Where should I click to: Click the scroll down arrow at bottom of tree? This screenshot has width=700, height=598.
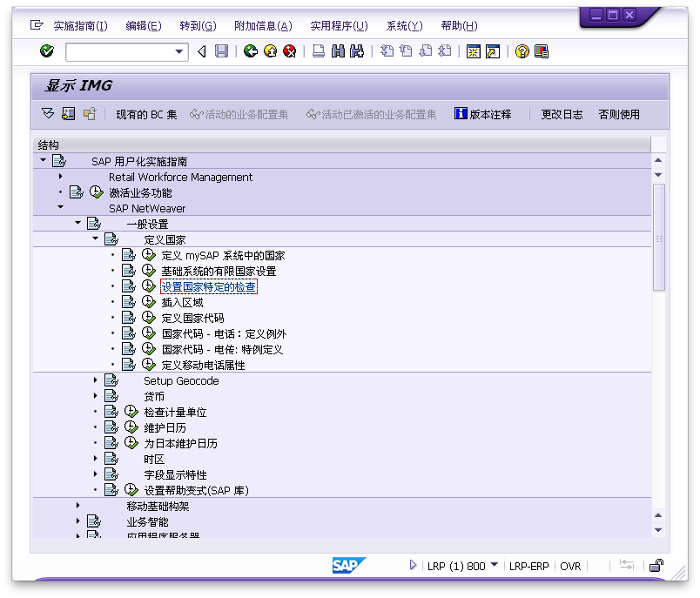pyautogui.click(x=658, y=530)
